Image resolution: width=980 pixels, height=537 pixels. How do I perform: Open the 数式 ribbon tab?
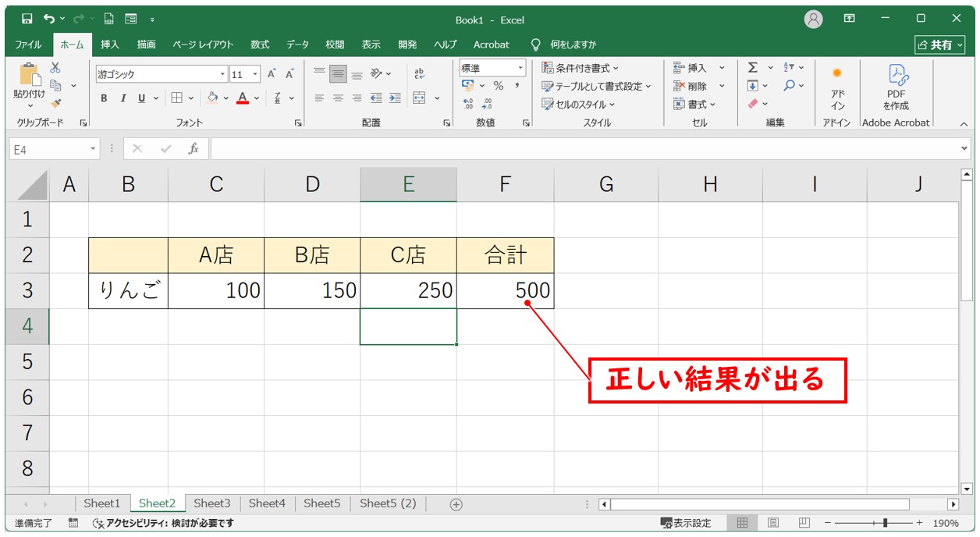(x=260, y=44)
